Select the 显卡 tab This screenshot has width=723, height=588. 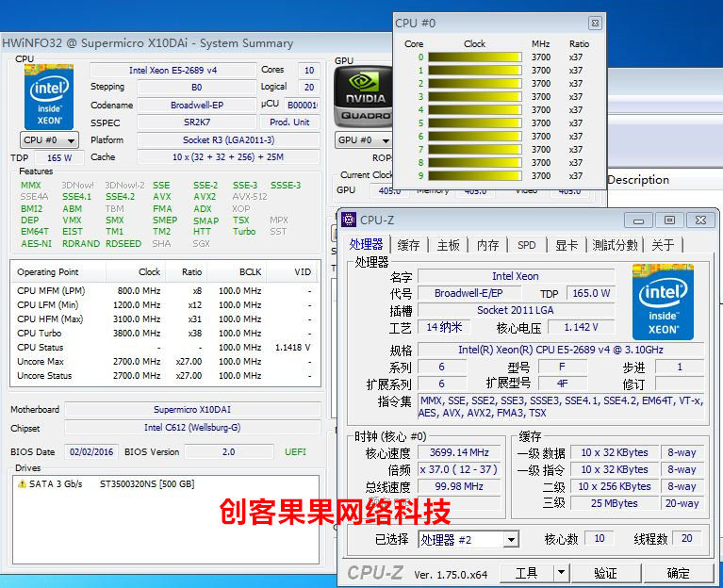pos(567,245)
